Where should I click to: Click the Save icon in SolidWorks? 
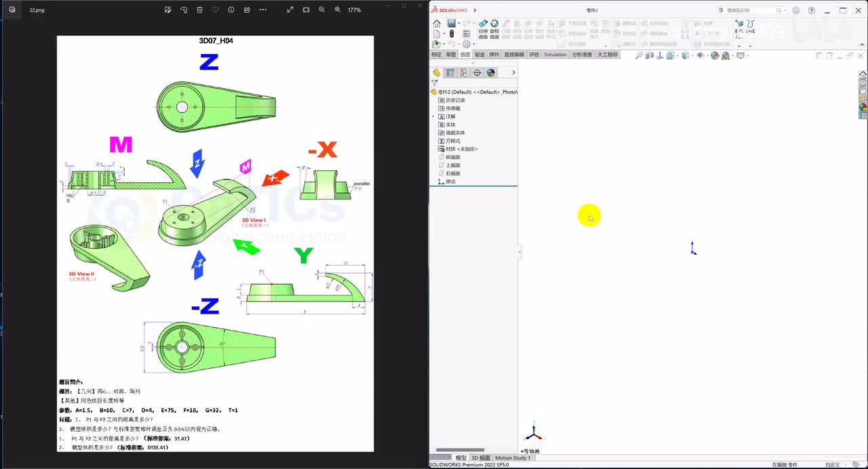coord(452,24)
